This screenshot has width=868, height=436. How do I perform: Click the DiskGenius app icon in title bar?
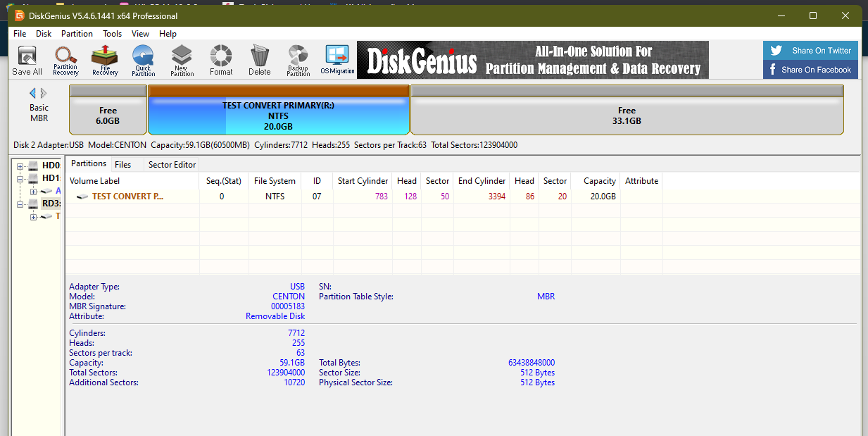pyautogui.click(x=20, y=15)
